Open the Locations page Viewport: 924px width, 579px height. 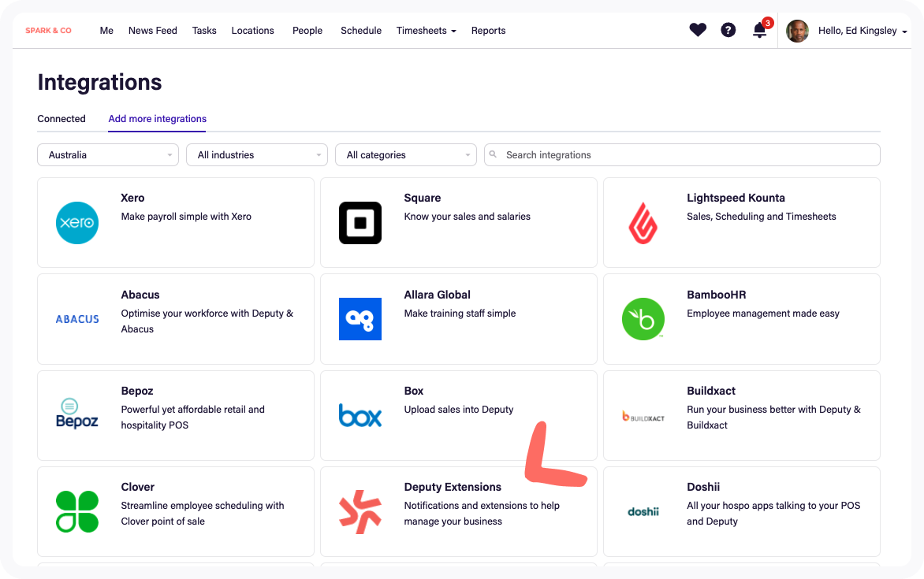click(252, 31)
